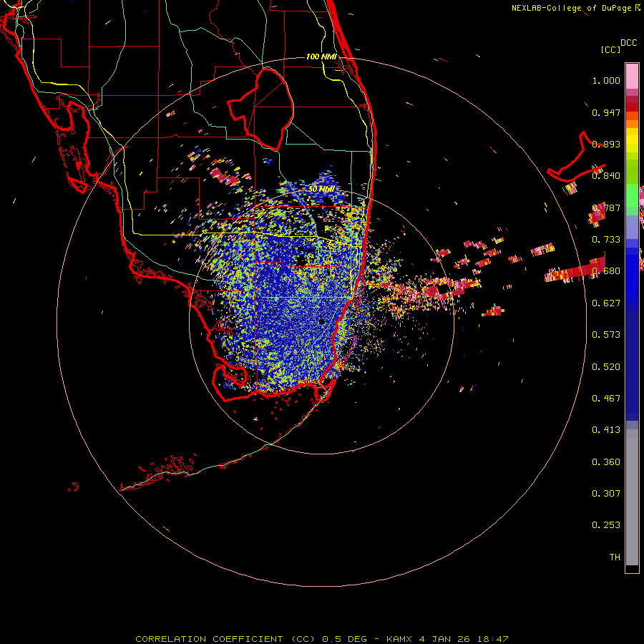Click the dark navy color bar segment
Screen dimensions: 644x644
click(x=632, y=366)
